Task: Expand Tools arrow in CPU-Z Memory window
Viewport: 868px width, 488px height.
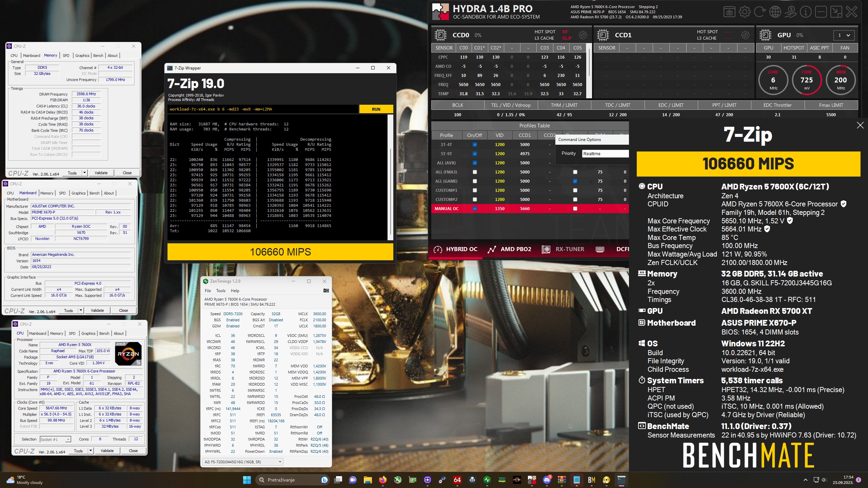Action: (85, 173)
